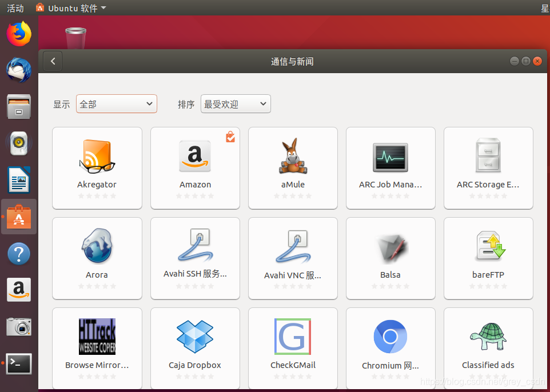Open the bareFTP app icon
The height and width of the screenshot is (392, 550).
tap(489, 246)
